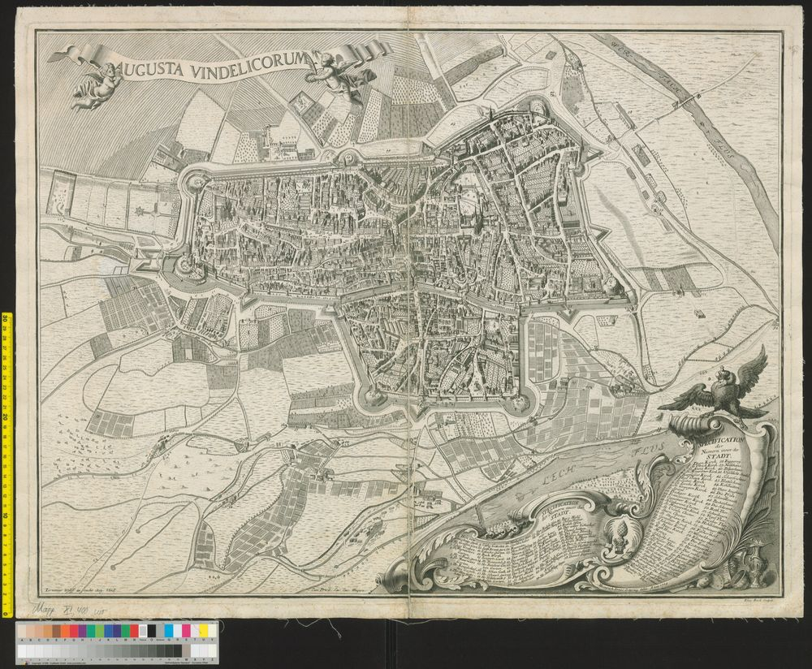Click the cherub at the right end of title banner
The image size is (812, 669).
click(340, 78)
